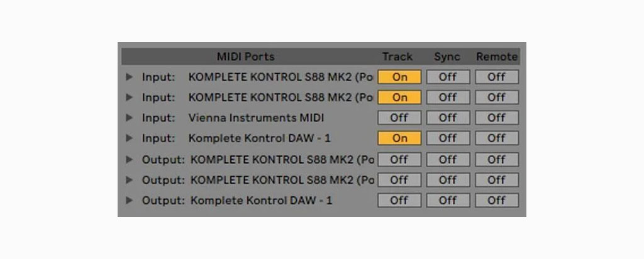Toggle Sync for Input Komplete Kontrol DAW - 1

(x=448, y=138)
